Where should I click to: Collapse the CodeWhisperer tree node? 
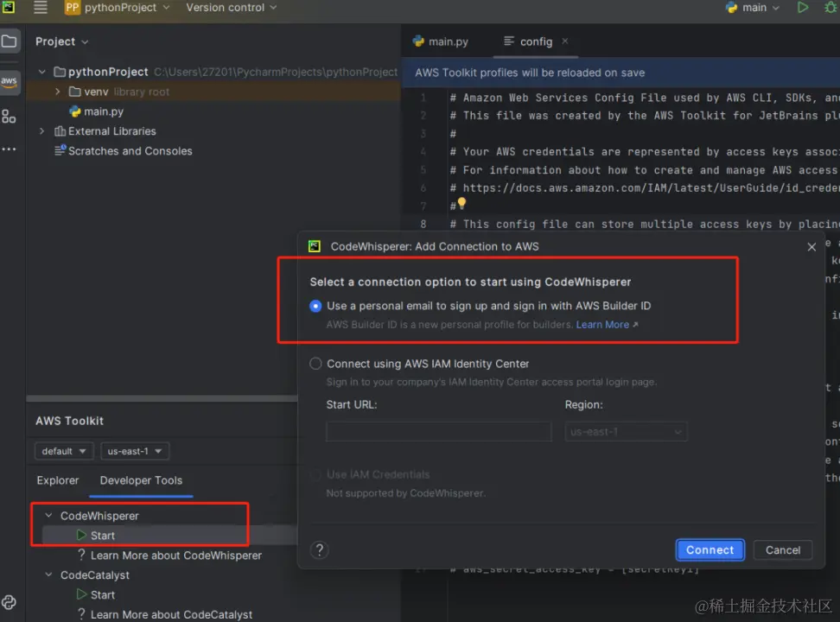pos(48,516)
